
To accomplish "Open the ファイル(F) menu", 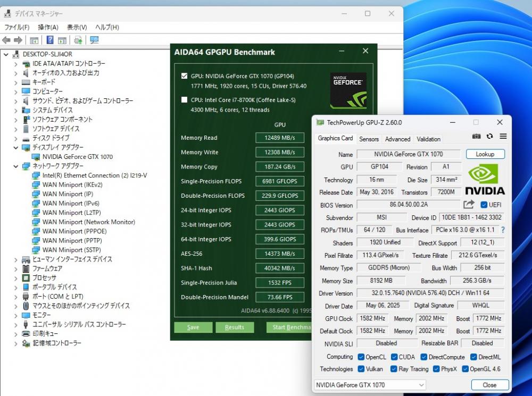I will (x=16, y=27).
